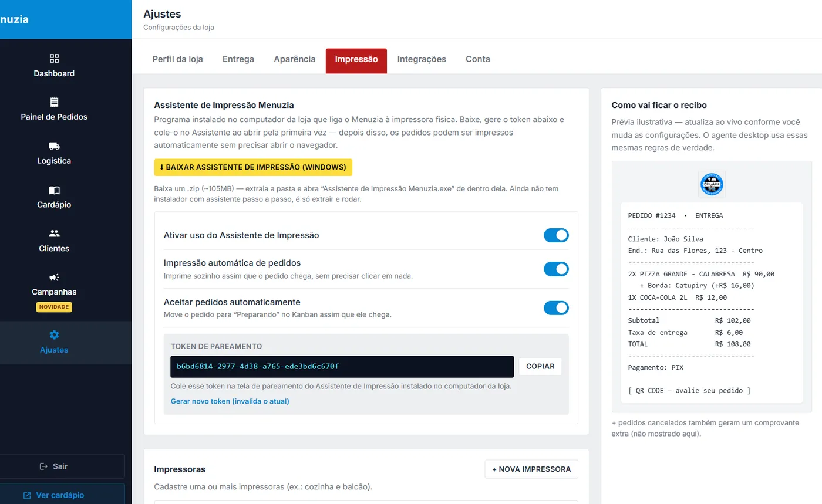Click 1X COCA-COLA 2L line

coord(678,297)
